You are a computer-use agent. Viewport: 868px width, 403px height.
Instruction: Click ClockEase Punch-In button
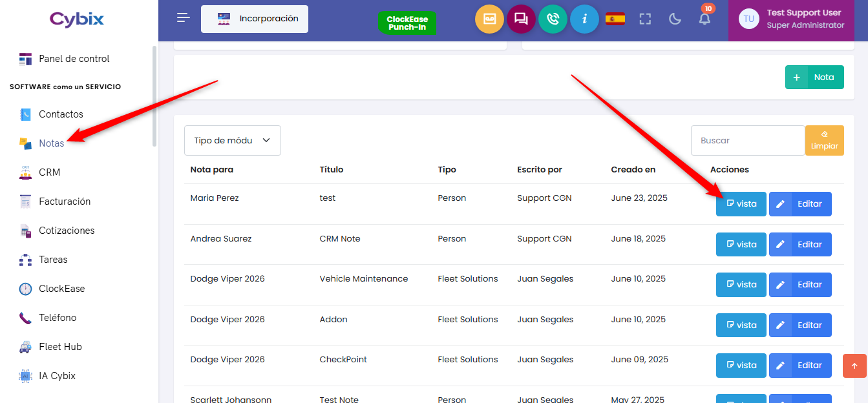coord(407,23)
